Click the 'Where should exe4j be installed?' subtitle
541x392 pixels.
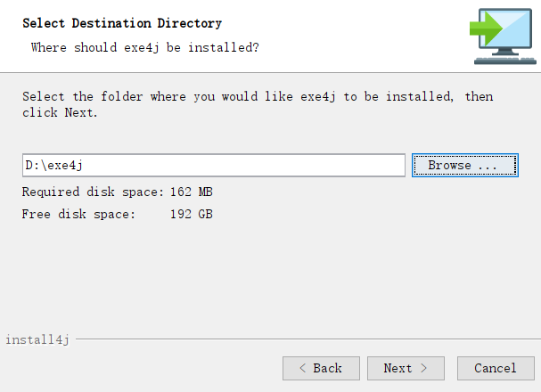tap(145, 46)
